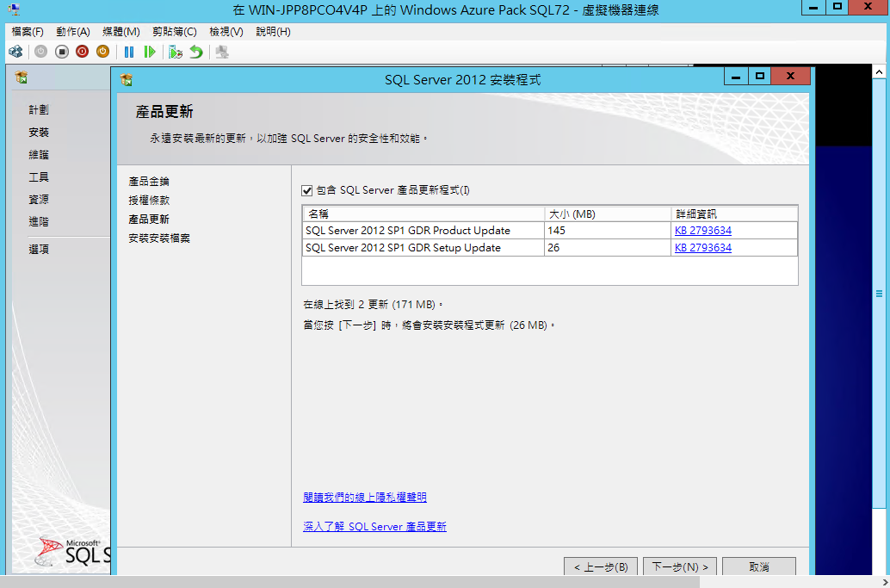Click the 授權條款 setup step
The width and height of the screenshot is (890, 588).
(149, 201)
